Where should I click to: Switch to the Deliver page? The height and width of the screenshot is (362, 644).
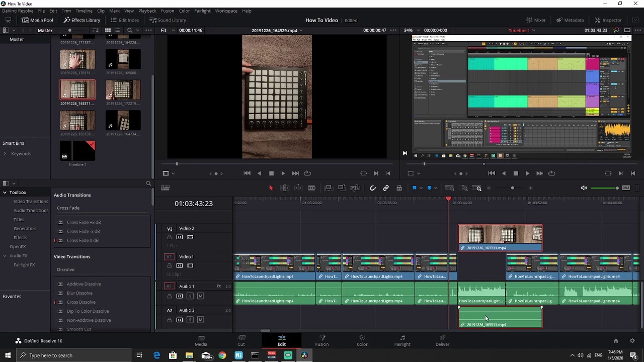(x=442, y=340)
